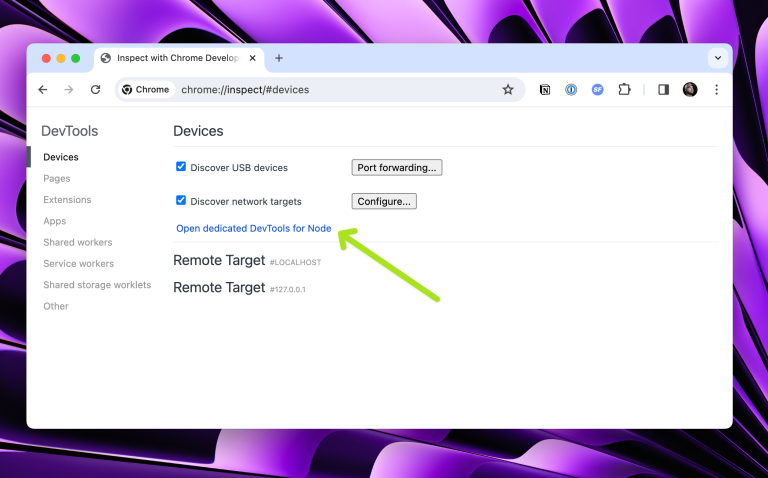Viewport: 768px width, 478px height.
Task: Open Chrome's three-dot menu
Action: click(x=716, y=89)
